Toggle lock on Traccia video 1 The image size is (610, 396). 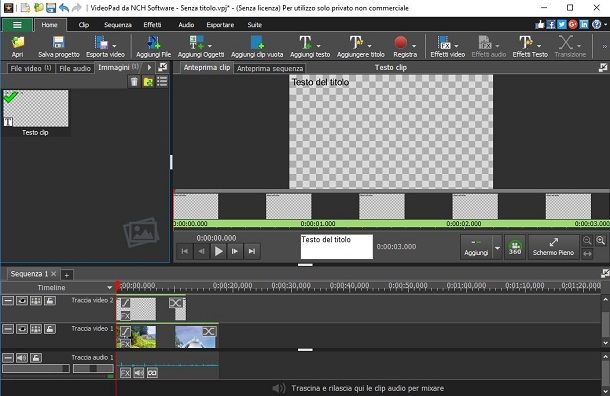click(50, 329)
